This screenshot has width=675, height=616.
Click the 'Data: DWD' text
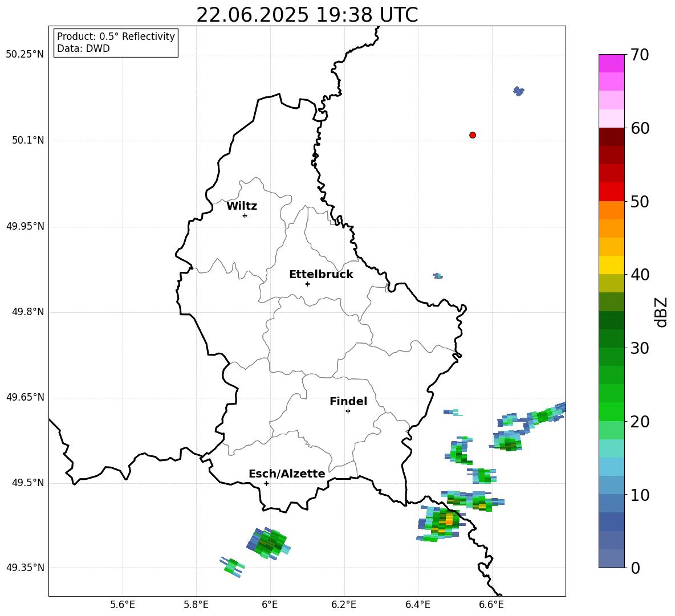pos(83,48)
